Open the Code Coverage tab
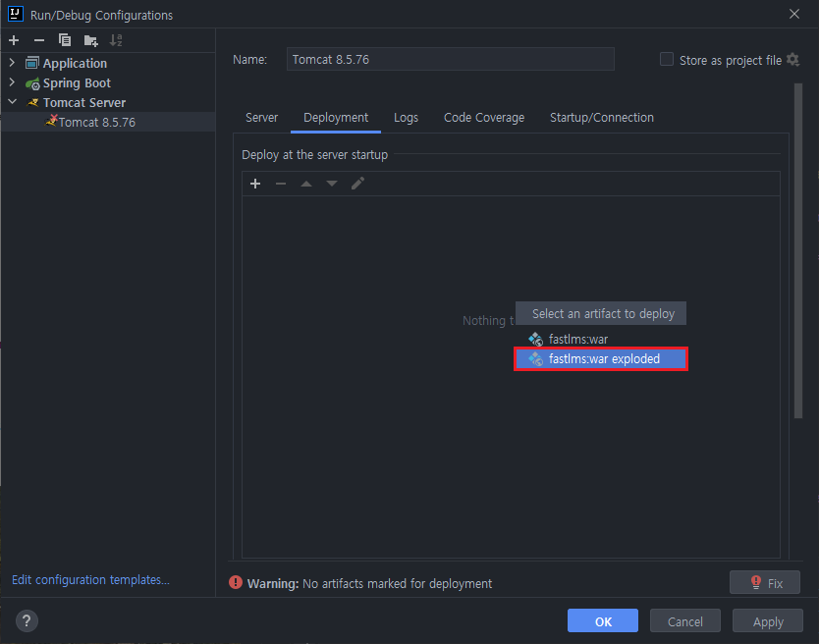The image size is (819, 644). [484, 118]
